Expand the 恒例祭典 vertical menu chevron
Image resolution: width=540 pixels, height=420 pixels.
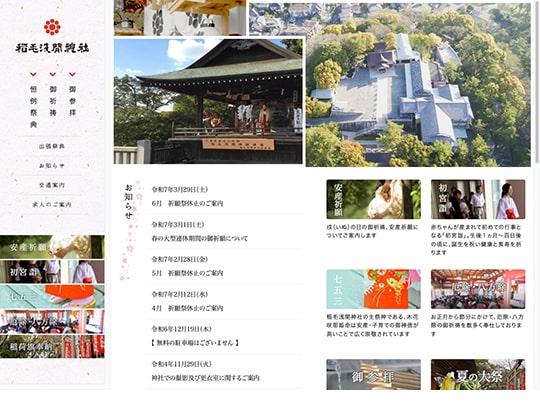(33, 74)
